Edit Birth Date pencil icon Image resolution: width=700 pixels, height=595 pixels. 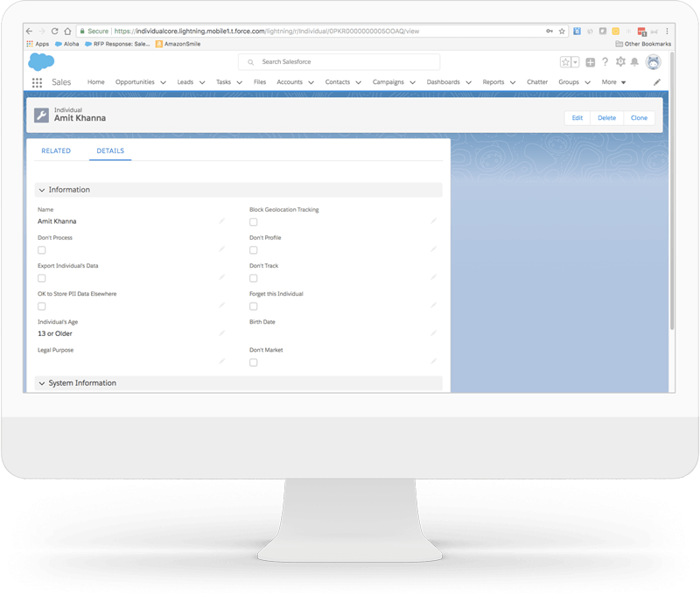[x=433, y=333]
